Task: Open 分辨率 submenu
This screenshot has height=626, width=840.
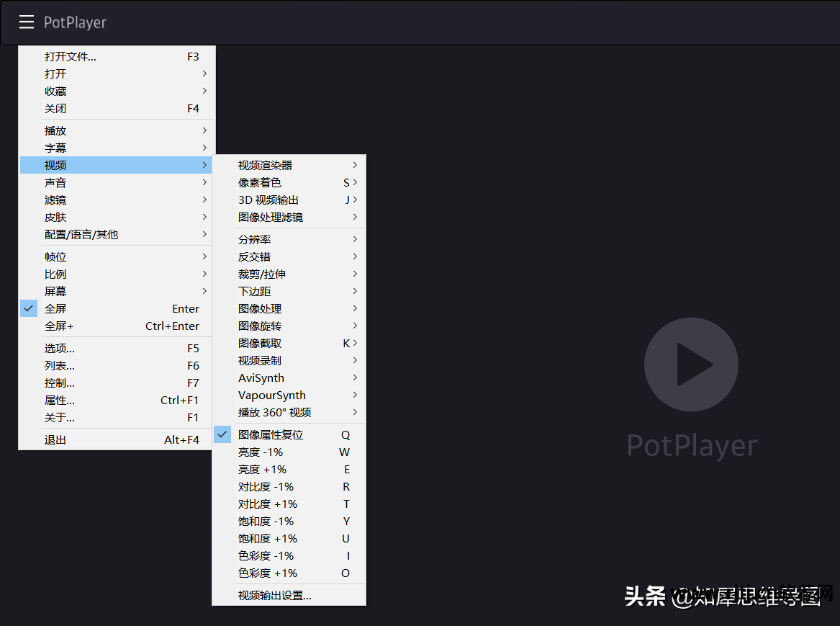Action: click(289, 240)
